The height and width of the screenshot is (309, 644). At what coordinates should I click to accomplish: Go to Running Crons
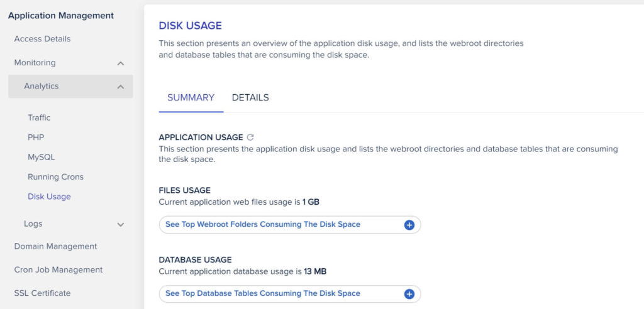click(x=55, y=177)
